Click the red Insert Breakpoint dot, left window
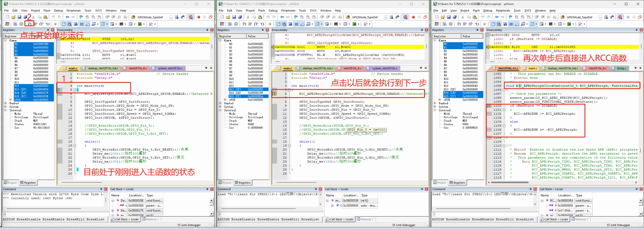The width and height of the screenshot is (644, 229). (198, 17)
